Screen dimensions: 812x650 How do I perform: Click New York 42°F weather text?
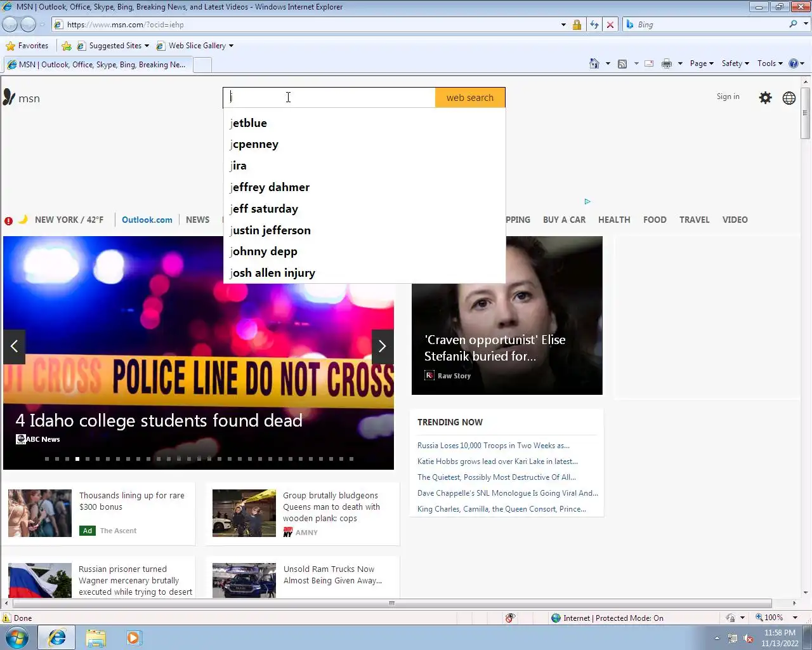coord(69,220)
